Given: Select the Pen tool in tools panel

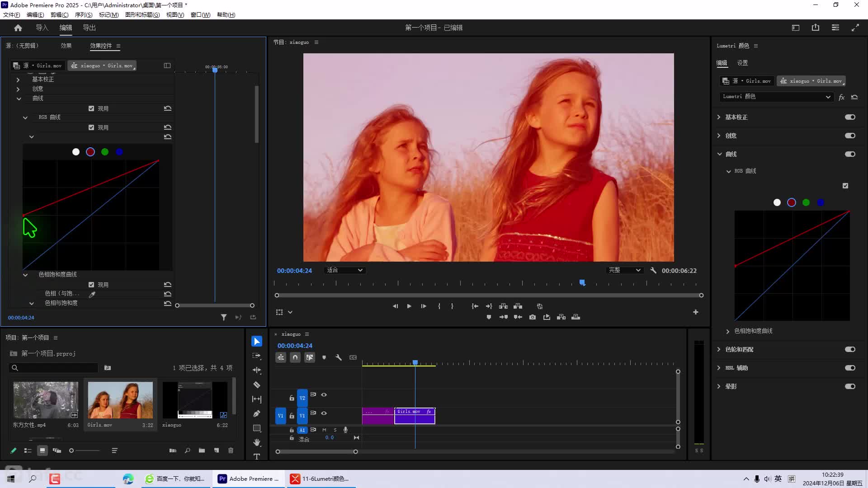Looking at the screenshot, I should (257, 413).
